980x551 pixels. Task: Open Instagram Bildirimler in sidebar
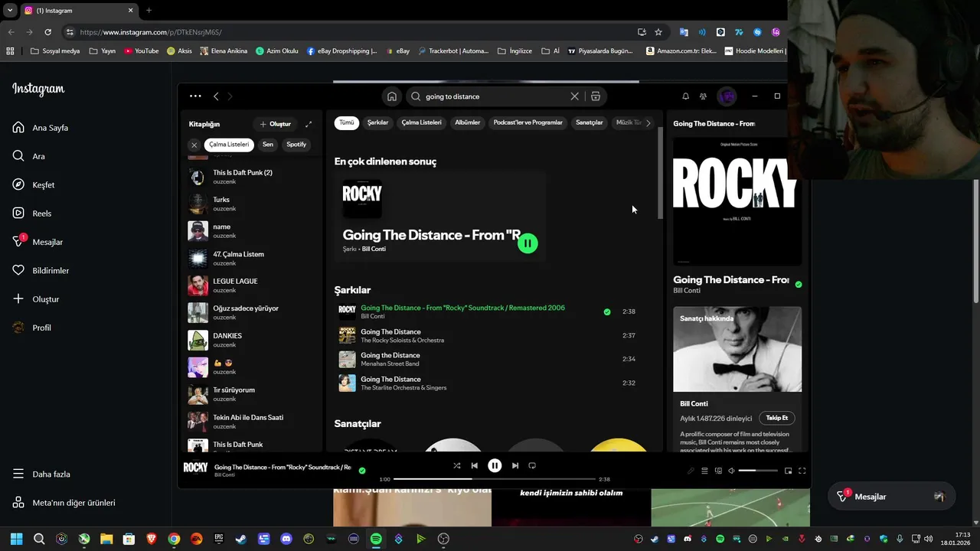coord(41,270)
